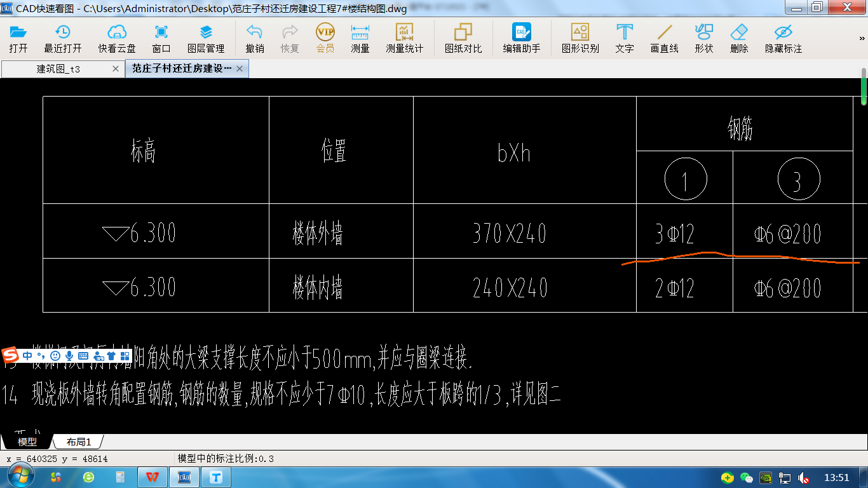
Task: Click the show desktop button
Action: 864,477
